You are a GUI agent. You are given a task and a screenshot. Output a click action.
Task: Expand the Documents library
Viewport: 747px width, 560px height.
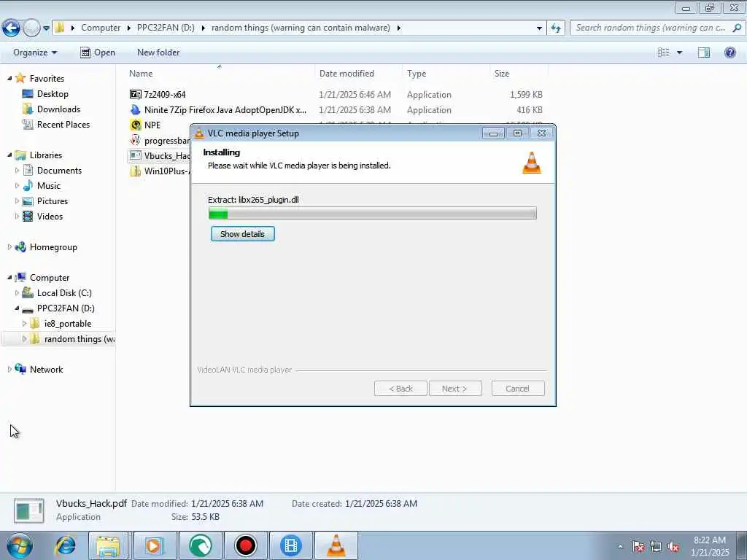coord(18,170)
